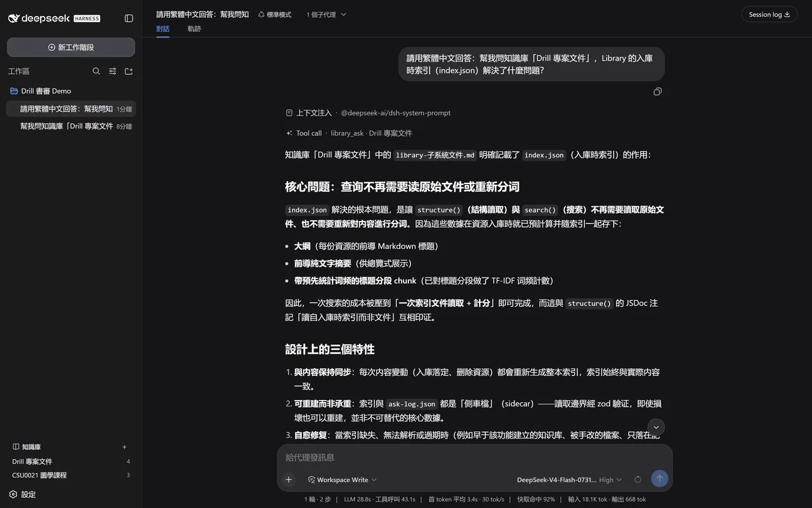Expand the Tool call library_ask entry
The width and height of the screenshot is (812, 508).
pos(349,133)
